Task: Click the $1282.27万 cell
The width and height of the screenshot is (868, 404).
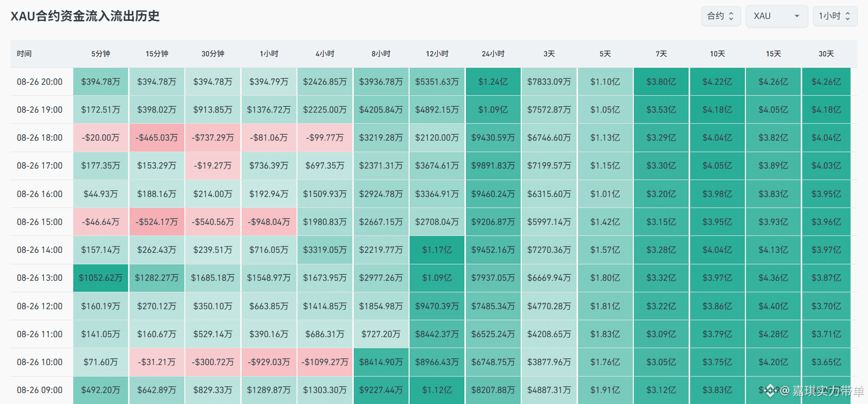Action: [x=156, y=278]
